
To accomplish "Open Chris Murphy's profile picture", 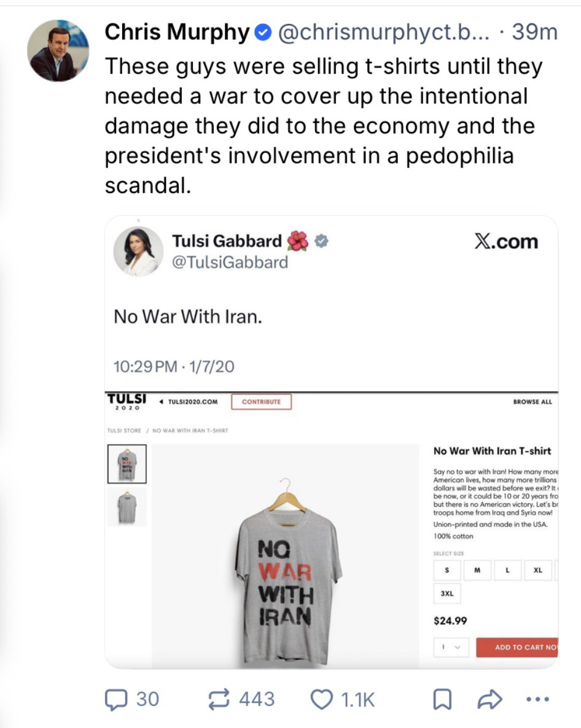I will point(58,52).
